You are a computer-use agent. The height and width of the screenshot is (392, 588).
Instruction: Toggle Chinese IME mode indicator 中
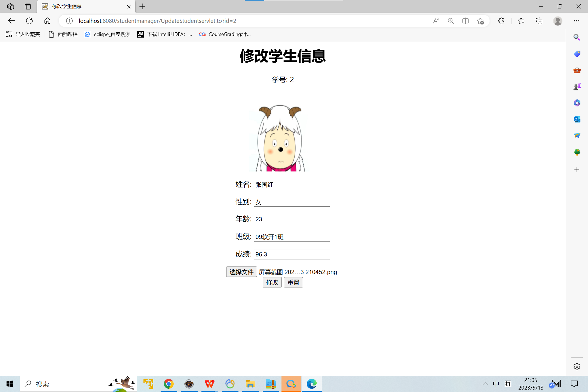(x=496, y=384)
